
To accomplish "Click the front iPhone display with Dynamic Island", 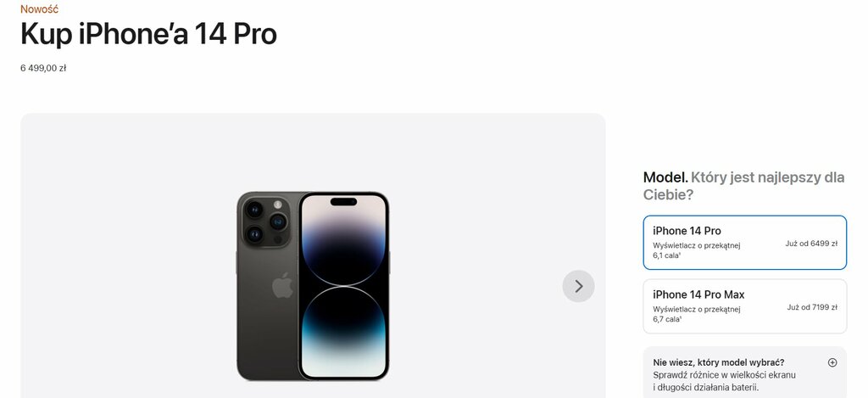I will coord(344,286).
